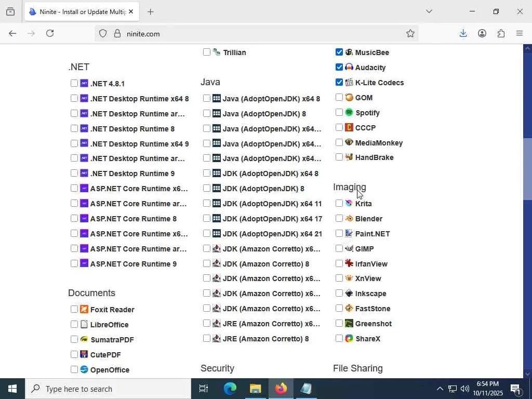
Task: Check the ASP.NET Core Runtime 9 checkbox
Action: click(x=74, y=263)
